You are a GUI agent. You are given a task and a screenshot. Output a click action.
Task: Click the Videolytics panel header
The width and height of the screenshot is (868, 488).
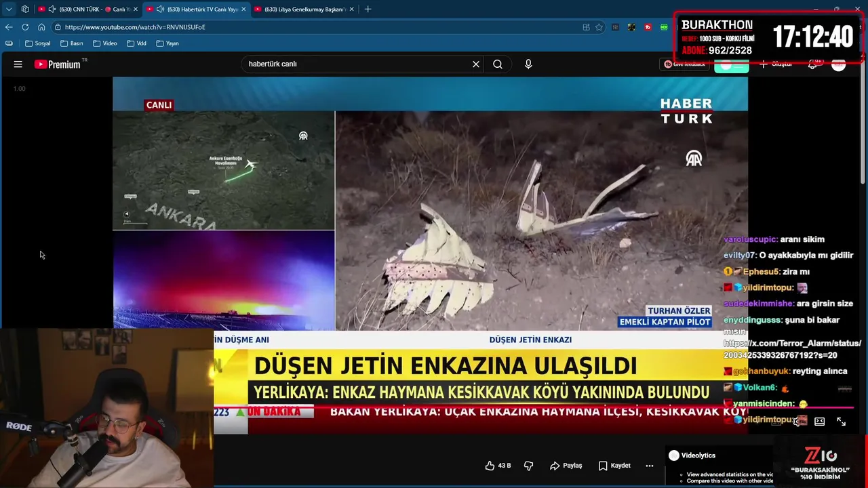tap(692, 455)
